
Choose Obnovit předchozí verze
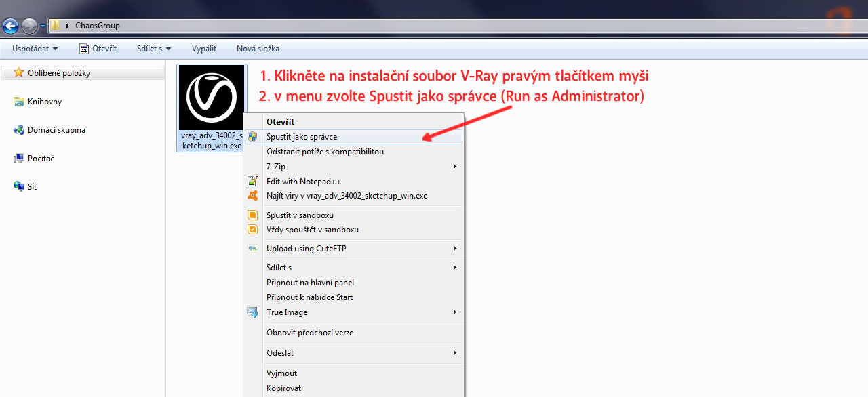tap(353, 333)
